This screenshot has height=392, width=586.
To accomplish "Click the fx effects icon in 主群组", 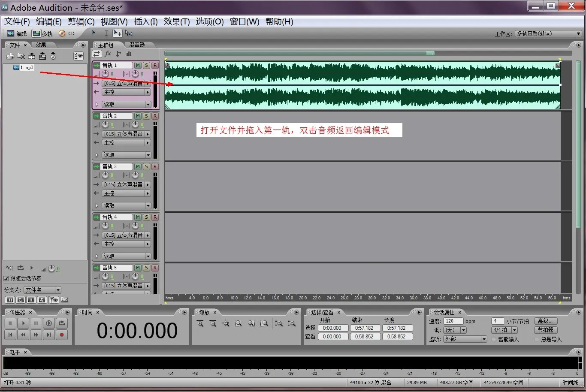I will 108,54.
